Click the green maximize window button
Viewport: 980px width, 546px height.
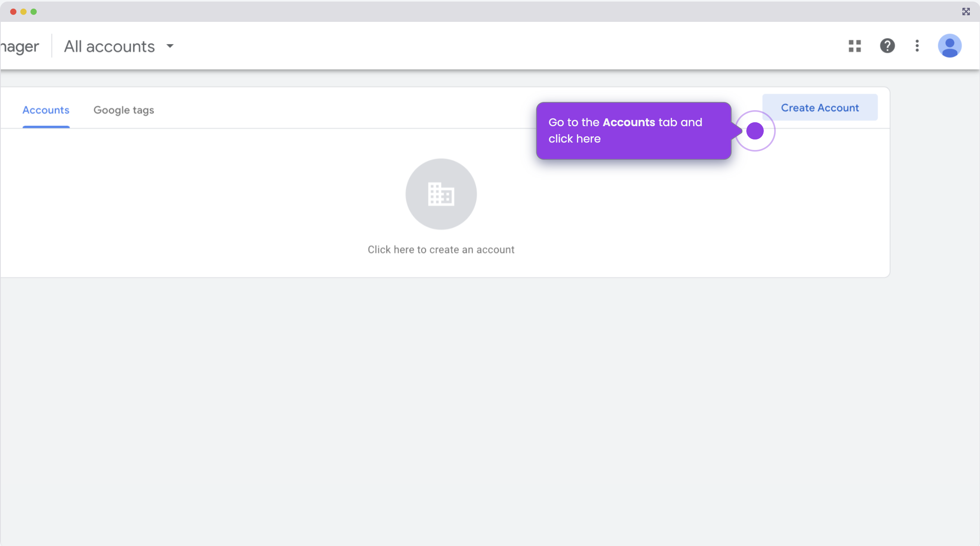[34, 12]
